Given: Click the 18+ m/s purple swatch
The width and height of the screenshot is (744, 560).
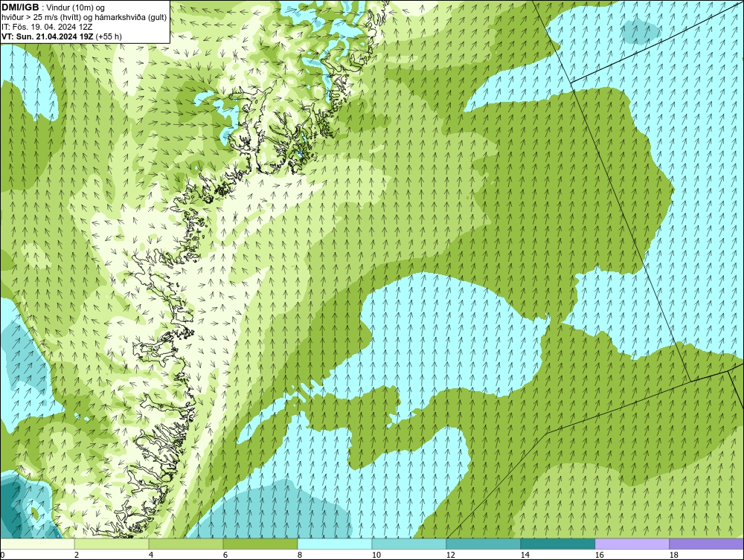Looking at the screenshot, I should [707, 544].
